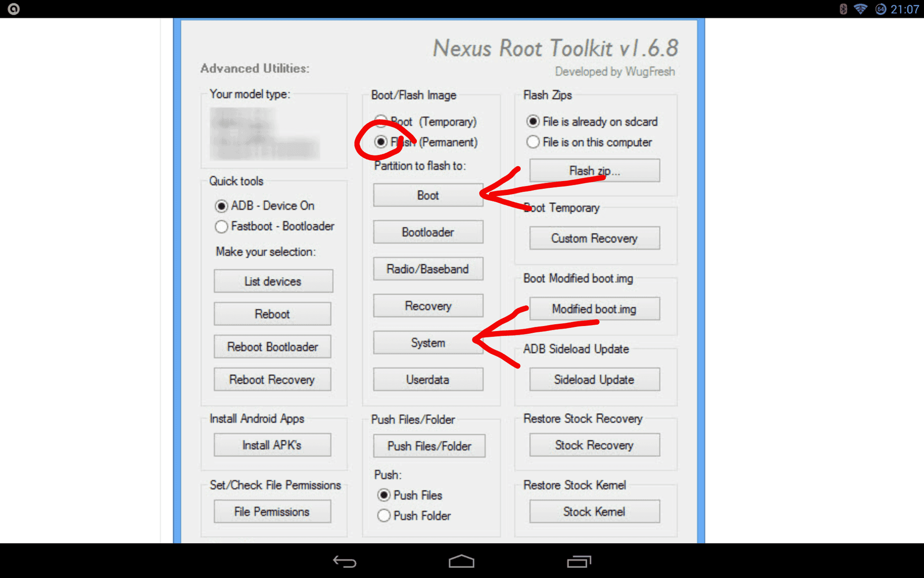This screenshot has width=924, height=578.
Task: Click the System partition button
Action: tap(428, 342)
